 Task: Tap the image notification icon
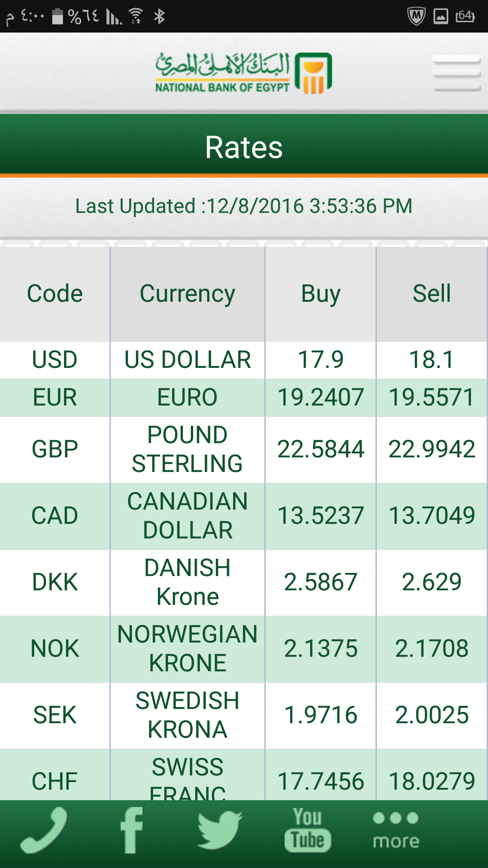tap(441, 16)
